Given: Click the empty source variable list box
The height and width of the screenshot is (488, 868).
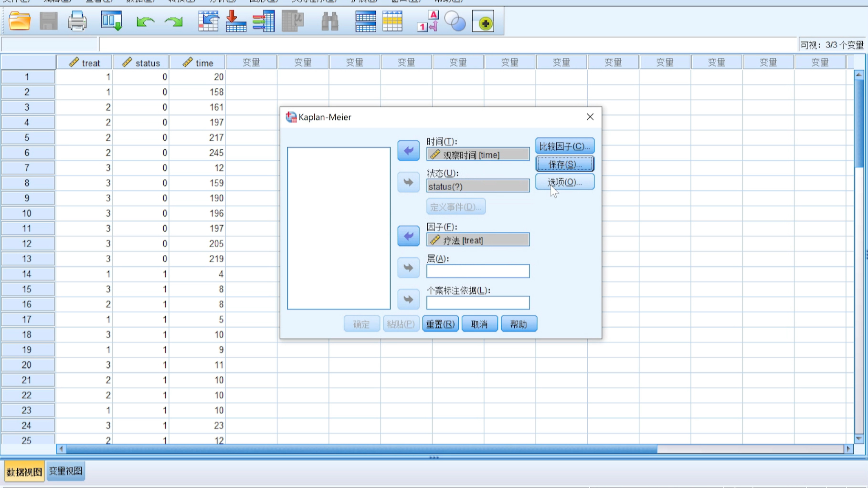Looking at the screenshot, I should (339, 228).
